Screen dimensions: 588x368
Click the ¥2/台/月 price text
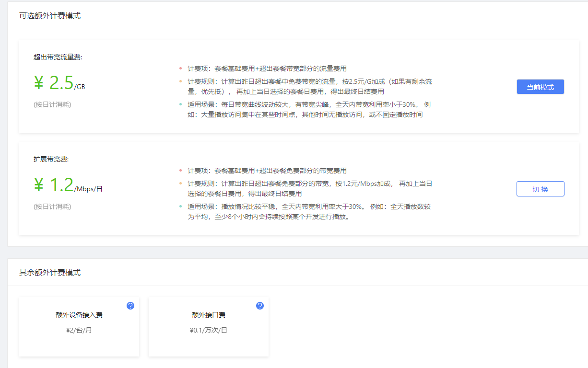tap(79, 330)
